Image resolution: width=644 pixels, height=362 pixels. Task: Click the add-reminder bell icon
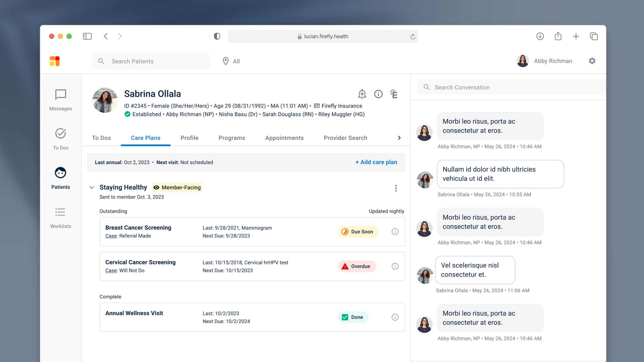click(x=362, y=94)
